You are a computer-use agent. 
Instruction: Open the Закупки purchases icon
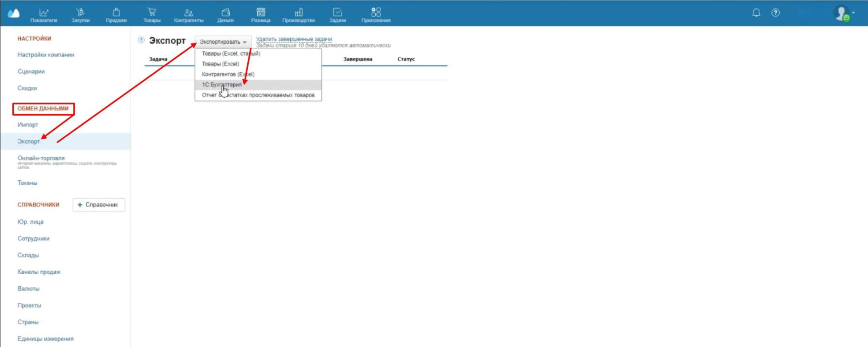[80, 14]
